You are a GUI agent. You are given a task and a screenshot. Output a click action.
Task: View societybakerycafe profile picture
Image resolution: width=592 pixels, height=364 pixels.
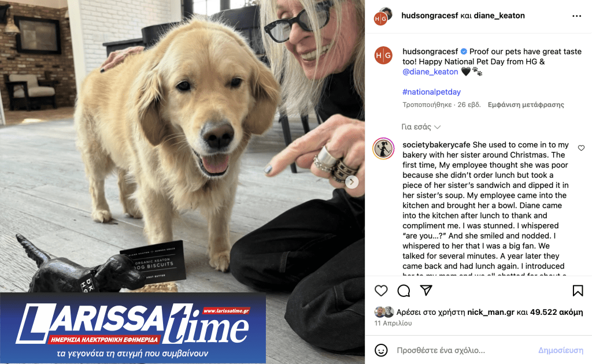[383, 148]
